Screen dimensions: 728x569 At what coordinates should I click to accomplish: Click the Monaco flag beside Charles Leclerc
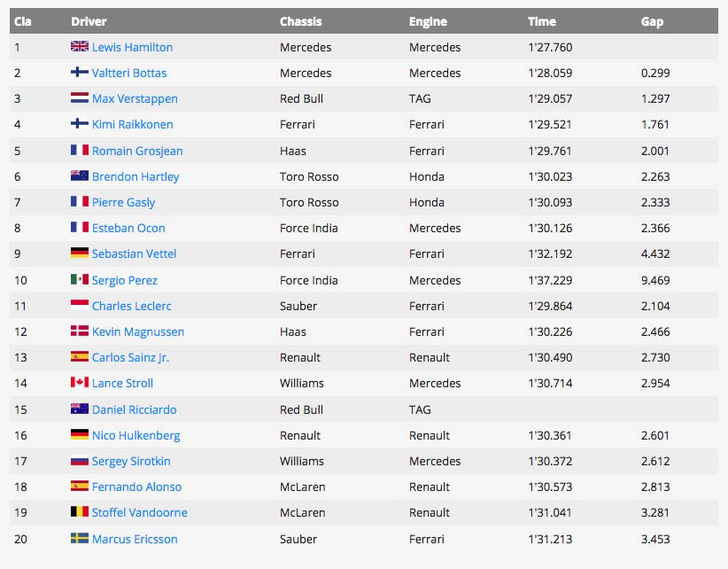click(x=79, y=306)
